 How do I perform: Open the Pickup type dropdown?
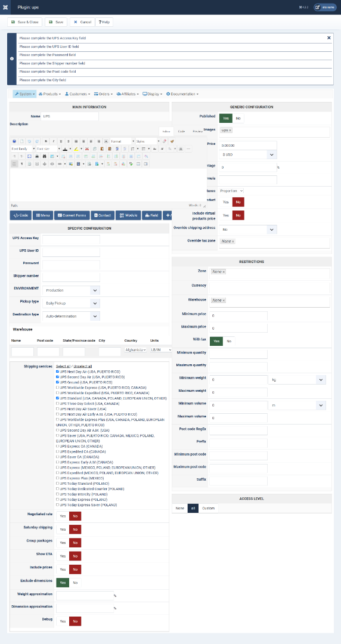pos(71,303)
